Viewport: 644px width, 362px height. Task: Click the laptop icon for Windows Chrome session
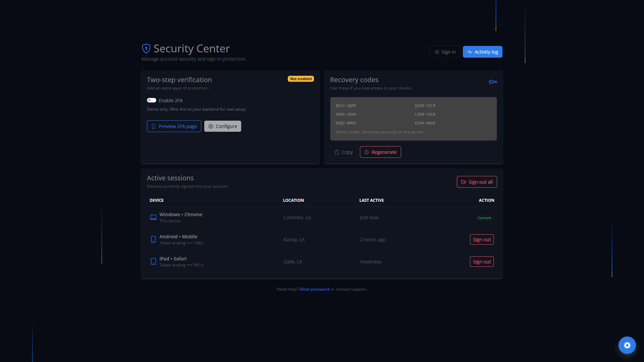point(153,217)
